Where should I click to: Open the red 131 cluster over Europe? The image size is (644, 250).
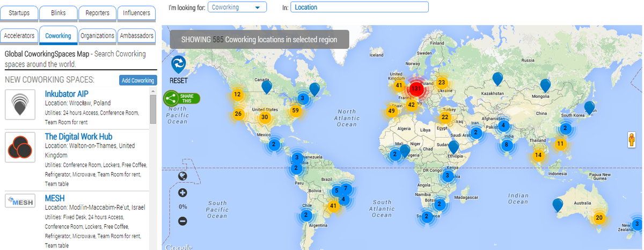[x=416, y=89]
